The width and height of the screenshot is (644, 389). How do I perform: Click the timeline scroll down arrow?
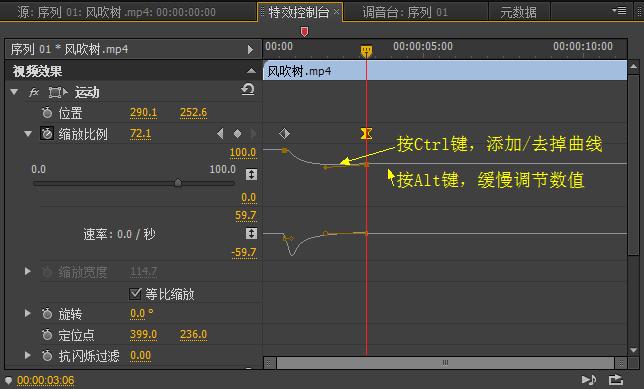(x=634, y=350)
